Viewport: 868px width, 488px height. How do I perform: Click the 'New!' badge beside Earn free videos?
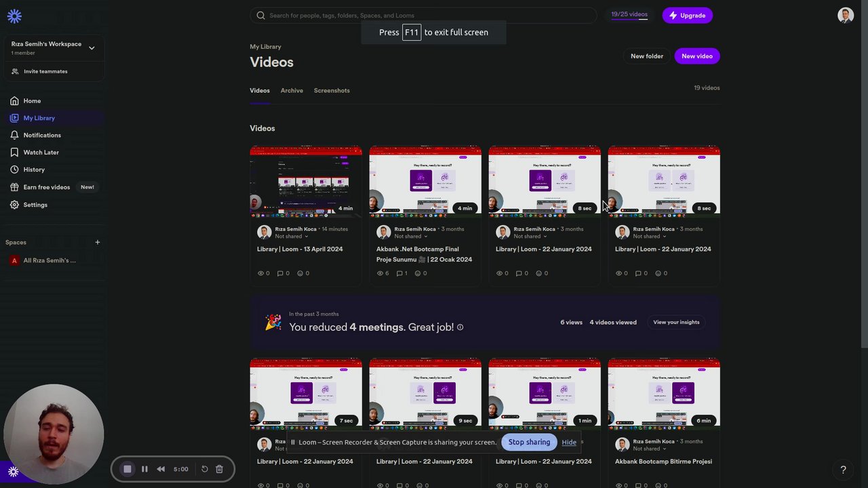(87, 187)
